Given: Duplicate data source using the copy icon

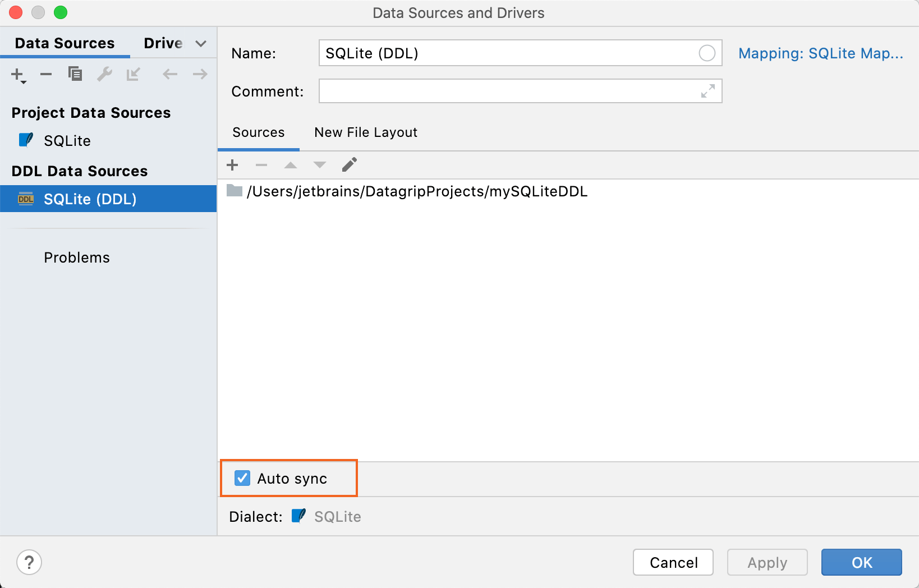Looking at the screenshot, I should coord(75,74).
